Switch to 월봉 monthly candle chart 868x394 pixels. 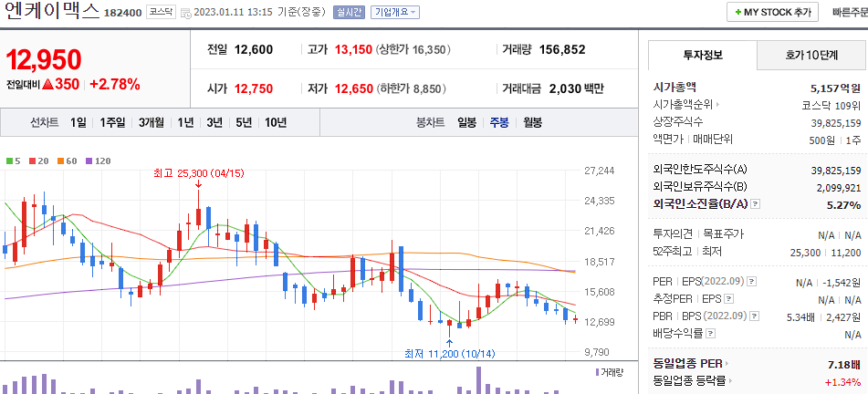point(532,123)
